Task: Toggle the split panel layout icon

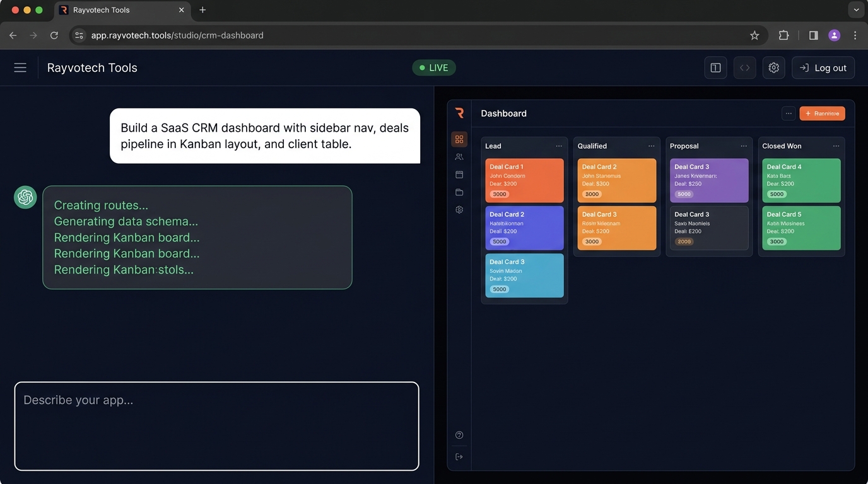Action: click(x=715, y=68)
